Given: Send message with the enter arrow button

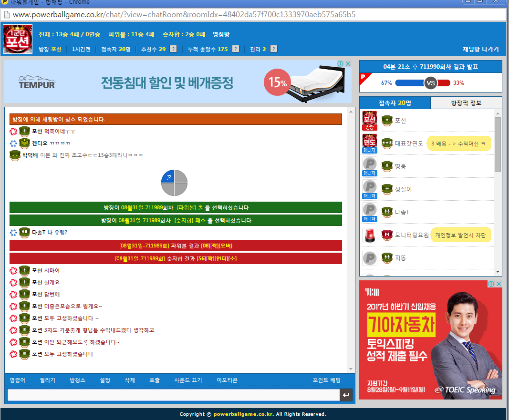Looking at the screenshot, I should pyautogui.click(x=346, y=395).
